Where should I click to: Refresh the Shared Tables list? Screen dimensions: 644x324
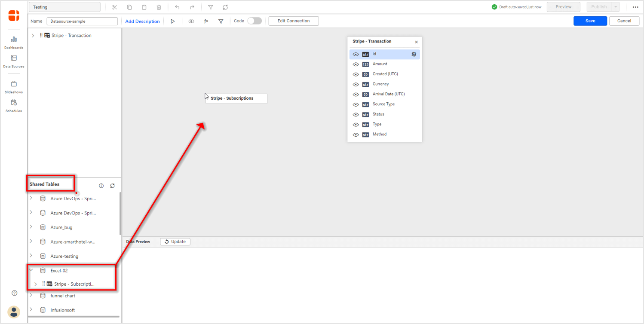[x=112, y=186]
